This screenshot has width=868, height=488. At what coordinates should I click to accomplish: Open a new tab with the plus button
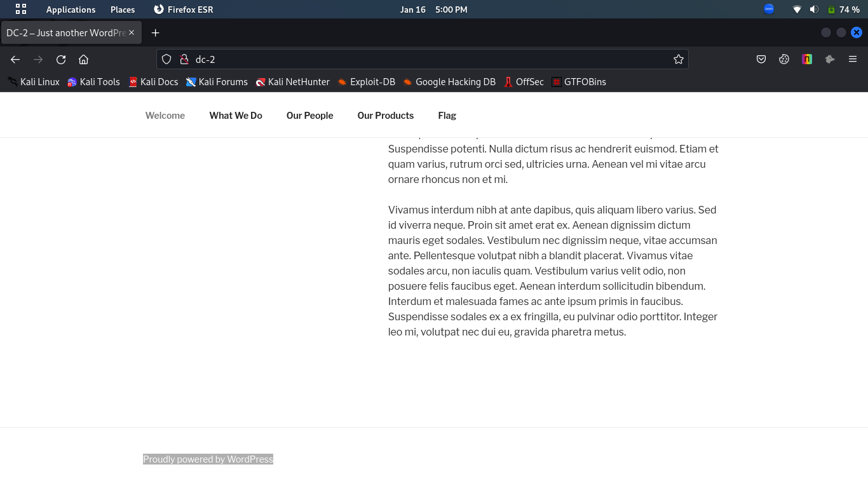pyautogui.click(x=155, y=32)
